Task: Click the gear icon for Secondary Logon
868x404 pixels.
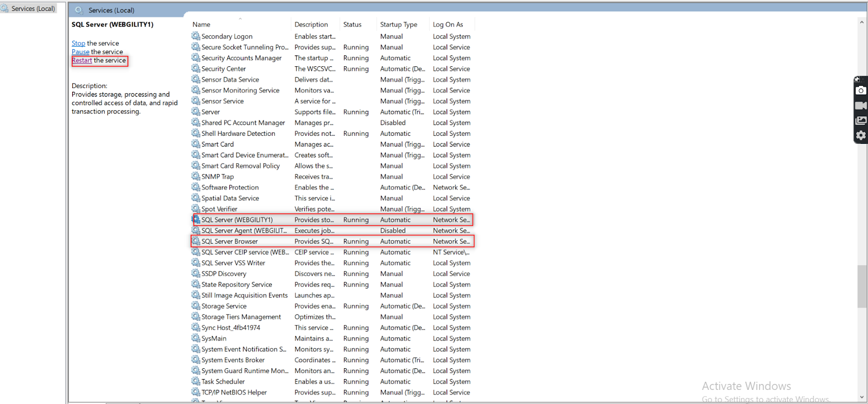Action: [x=196, y=36]
